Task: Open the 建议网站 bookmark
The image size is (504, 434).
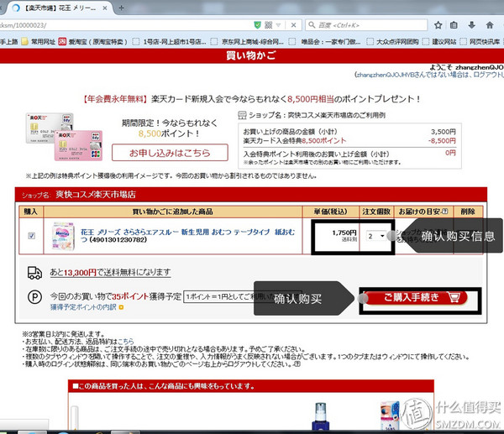Action: click(439, 41)
